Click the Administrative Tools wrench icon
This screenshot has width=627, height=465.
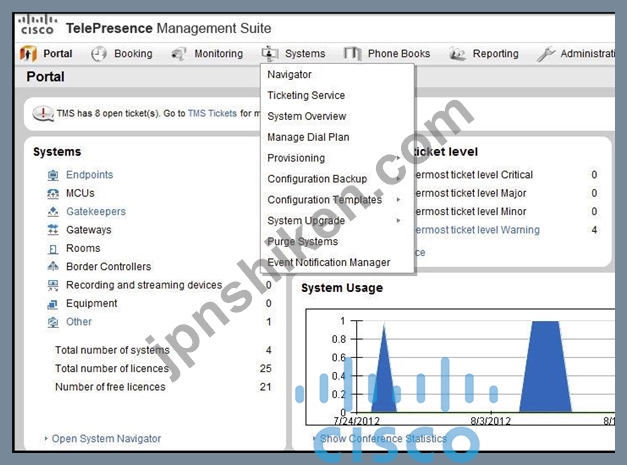(x=546, y=54)
